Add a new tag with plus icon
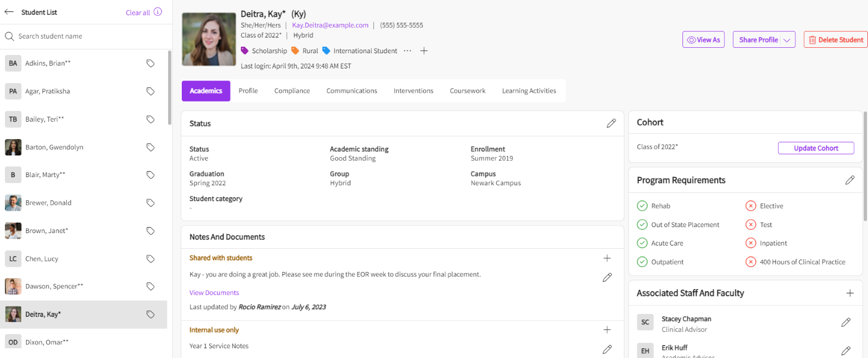 click(424, 51)
